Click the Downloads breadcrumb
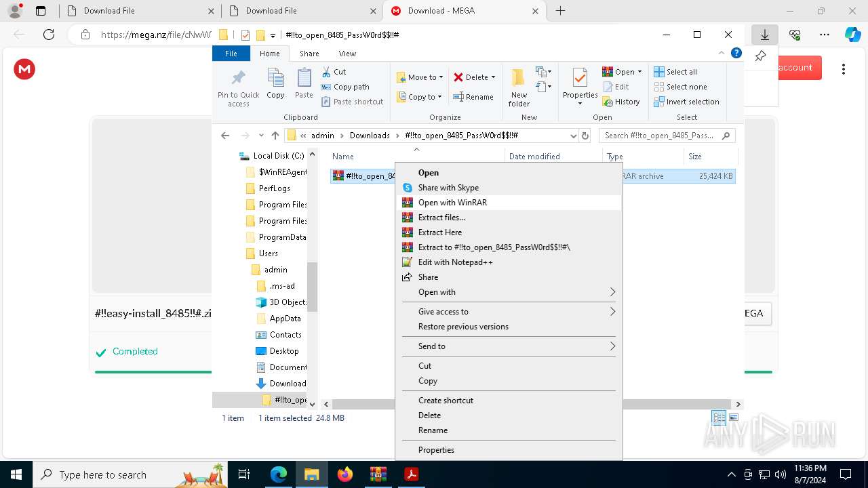The height and width of the screenshot is (488, 868). coord(370,136)
